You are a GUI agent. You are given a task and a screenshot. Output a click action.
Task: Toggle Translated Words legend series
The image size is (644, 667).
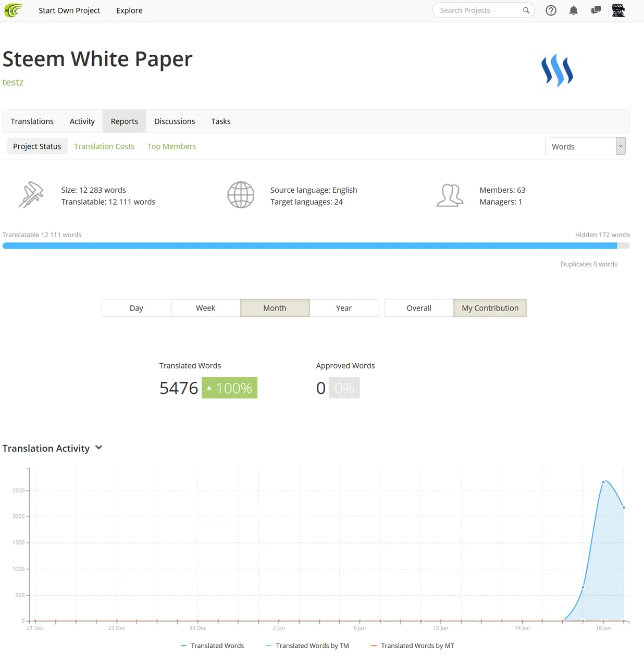pos(212,646)
